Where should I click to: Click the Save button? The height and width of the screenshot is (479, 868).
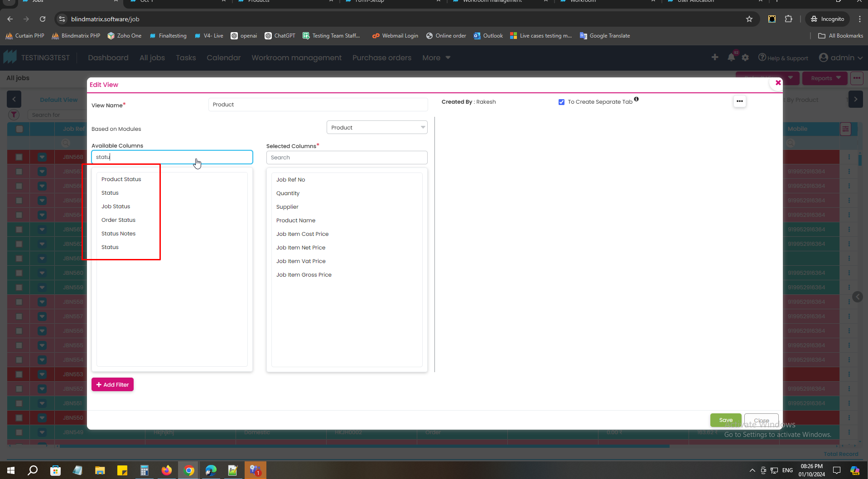(x=725, y=420)
